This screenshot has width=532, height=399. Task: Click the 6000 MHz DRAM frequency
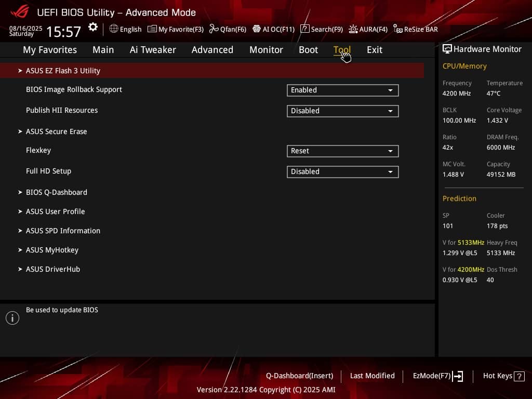501,148
